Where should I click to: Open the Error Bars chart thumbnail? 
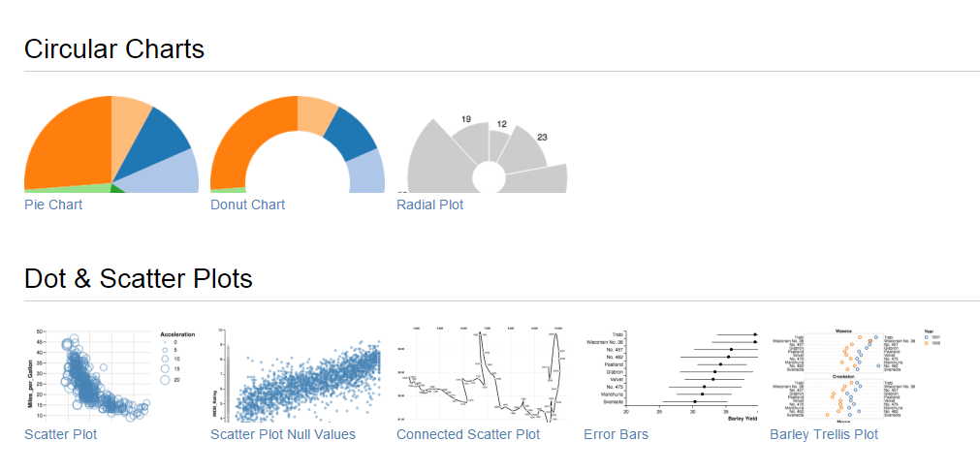coord(670,373)
